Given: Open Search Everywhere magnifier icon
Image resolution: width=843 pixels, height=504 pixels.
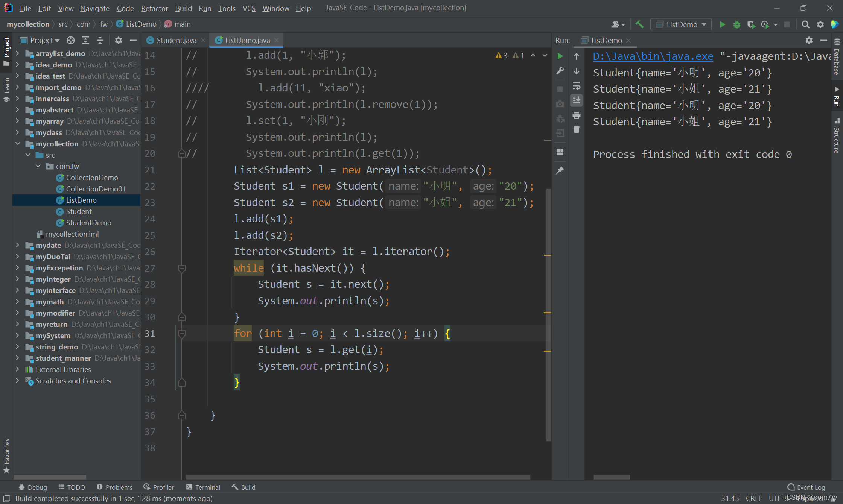Looking at the screenshot, I should (805, 24).
